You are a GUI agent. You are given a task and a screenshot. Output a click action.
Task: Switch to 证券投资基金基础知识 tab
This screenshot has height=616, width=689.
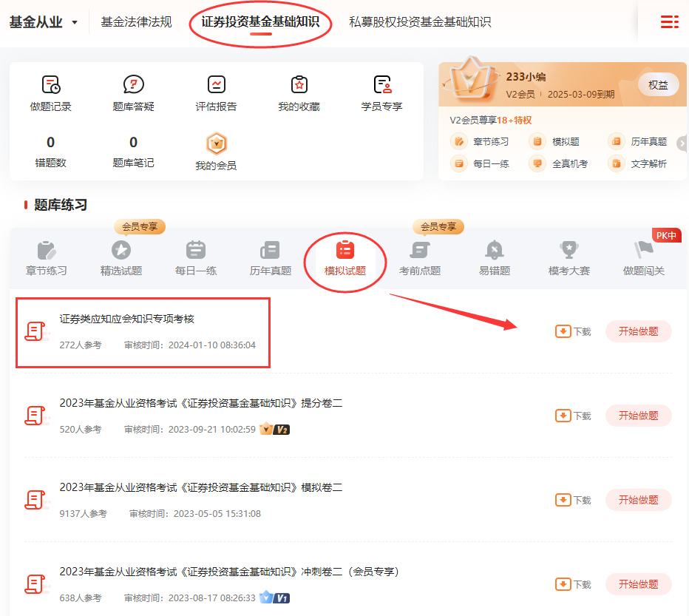pos(260,22)
